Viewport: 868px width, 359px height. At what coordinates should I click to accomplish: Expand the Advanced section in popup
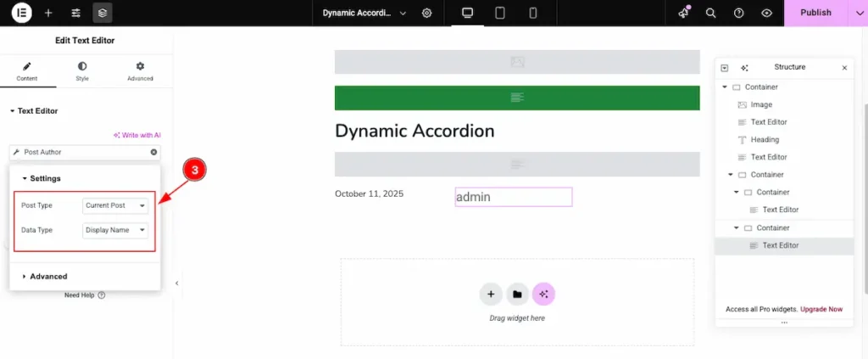click(48, 276)
